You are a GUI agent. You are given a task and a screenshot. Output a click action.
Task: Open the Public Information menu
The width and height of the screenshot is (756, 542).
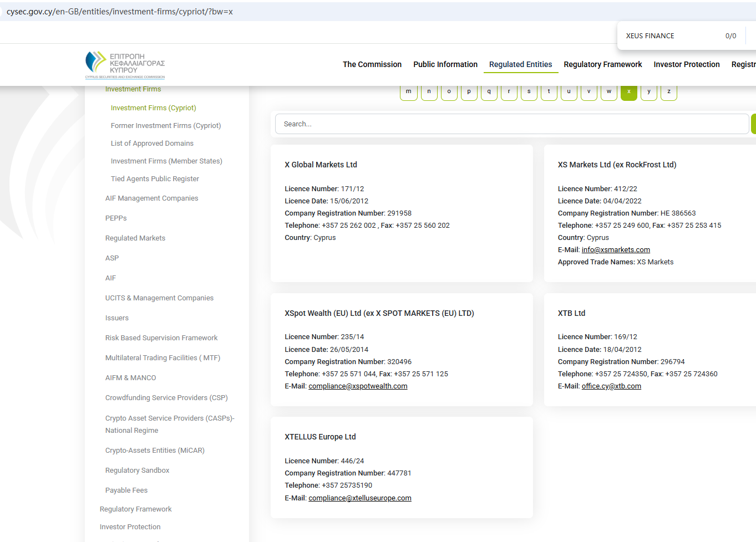(x=445, y=64)
